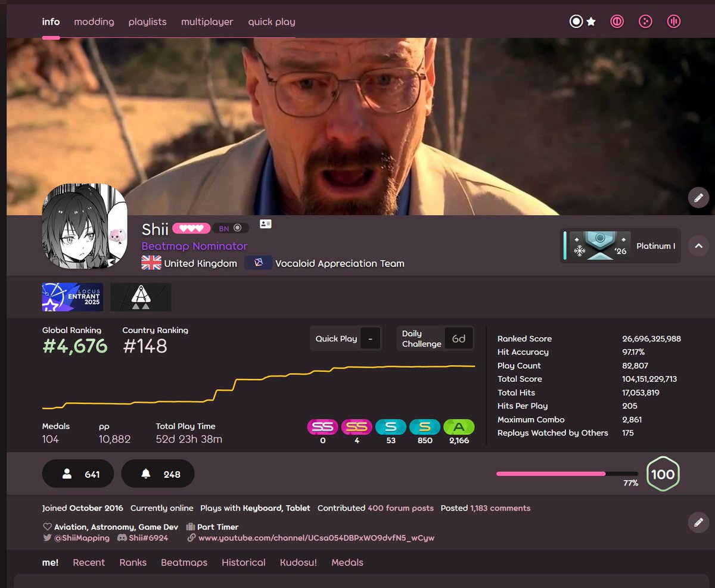Edit the profile details pencil icon
The width and height of the screenshot is (715, 588).
(x=698, y=522)
